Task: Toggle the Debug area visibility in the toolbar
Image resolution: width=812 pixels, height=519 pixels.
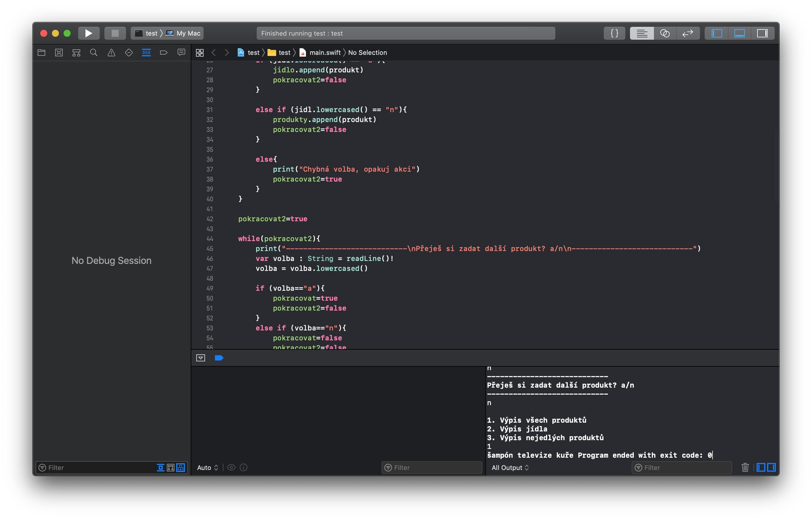Action: [739, 33]
